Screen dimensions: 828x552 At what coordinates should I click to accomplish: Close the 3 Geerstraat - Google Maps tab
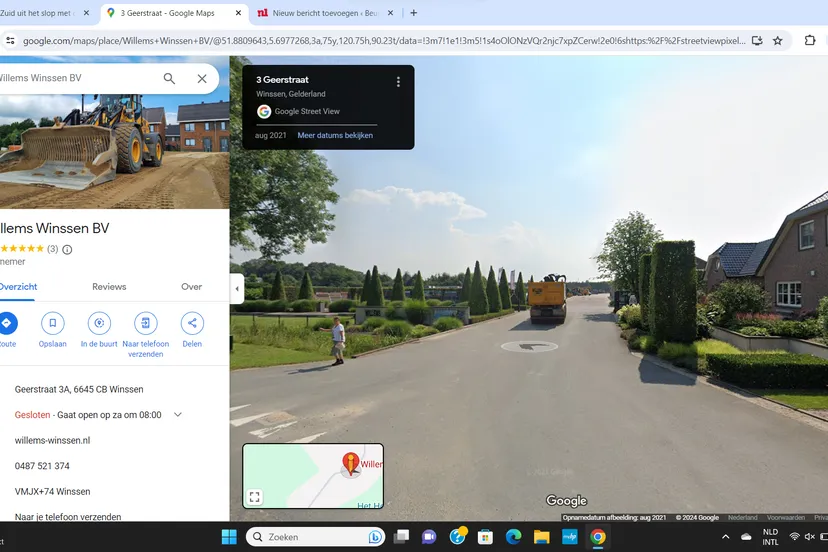[x=238, y=13]
